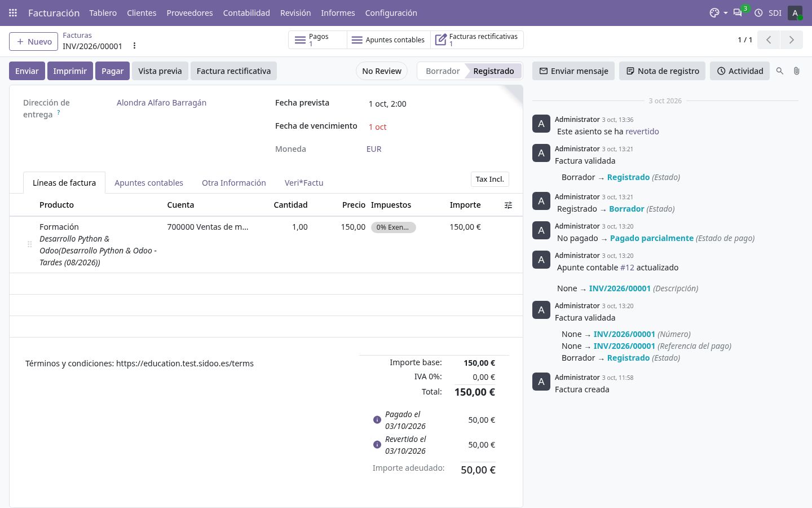
Task: Open the revertido entry link
Action: point(642,132)
